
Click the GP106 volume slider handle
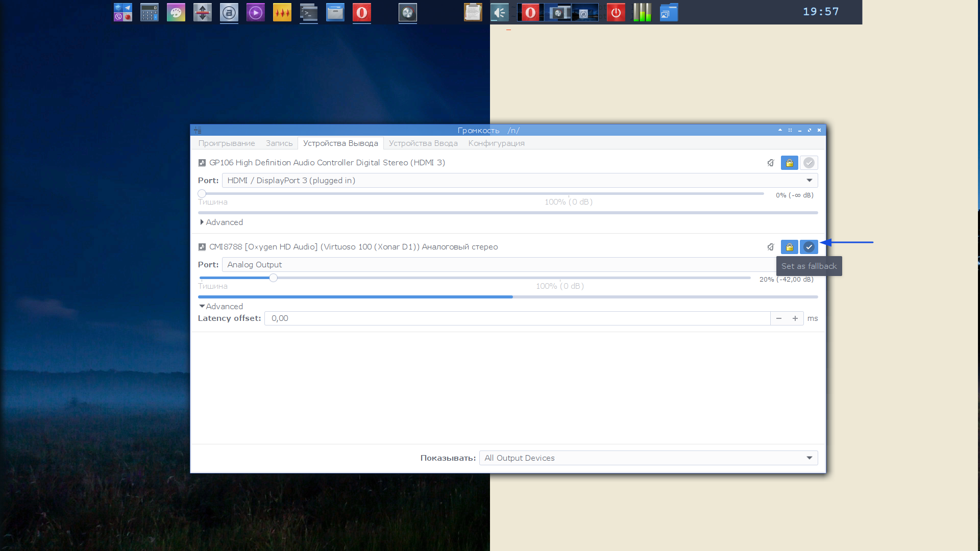pos(202,194)
